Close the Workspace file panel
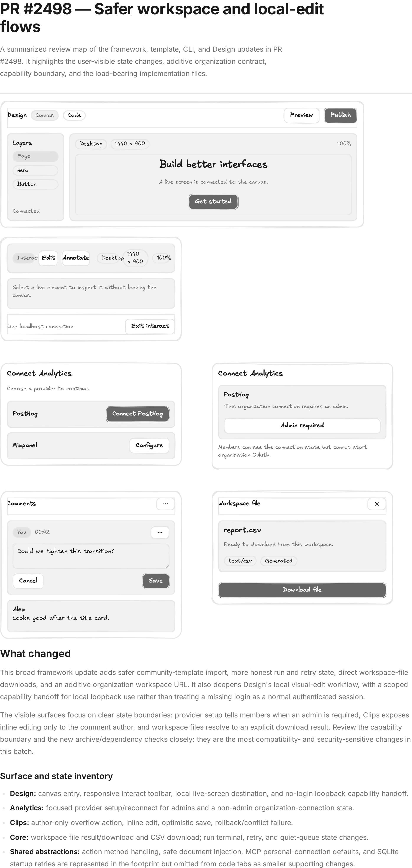This screenshot has height=868, width=412. click(377, 504)
